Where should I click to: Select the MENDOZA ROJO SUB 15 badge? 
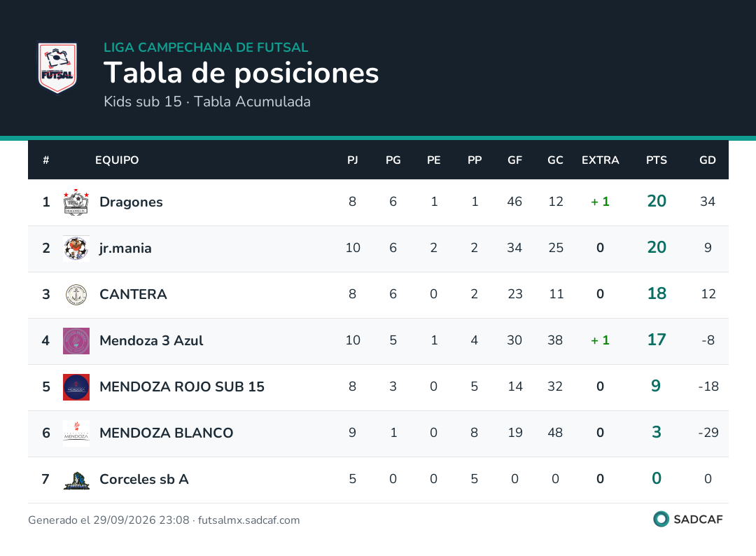[76, 387]
